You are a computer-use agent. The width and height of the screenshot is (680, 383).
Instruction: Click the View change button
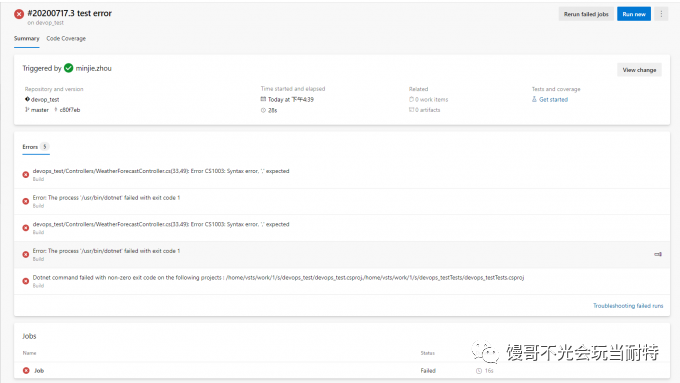pos(639,70)
